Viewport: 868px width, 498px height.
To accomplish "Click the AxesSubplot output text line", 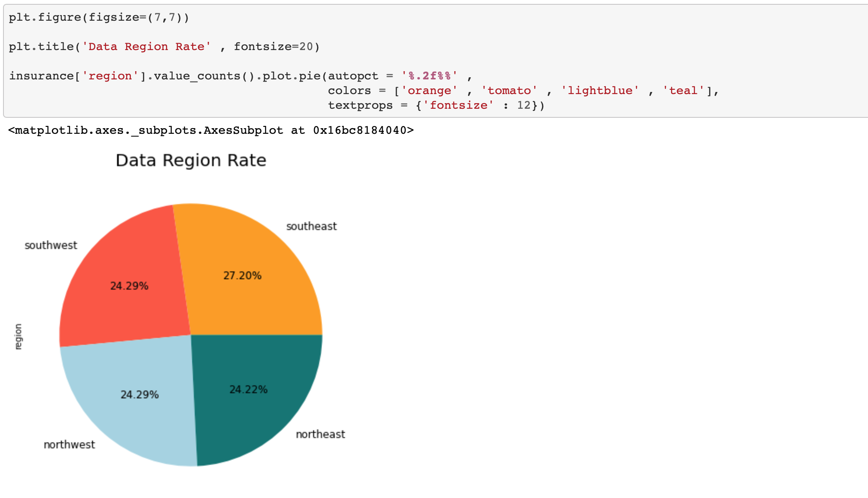I will click(x=211, y=130).
